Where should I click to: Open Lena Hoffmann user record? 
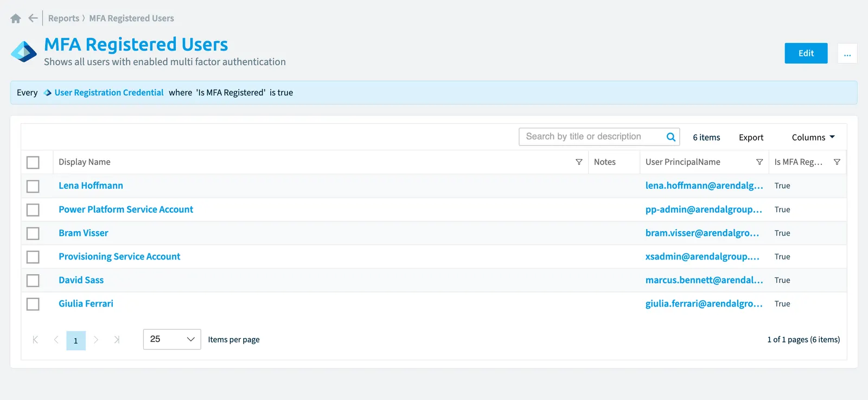pyautogui.click(x=91, y=186)
